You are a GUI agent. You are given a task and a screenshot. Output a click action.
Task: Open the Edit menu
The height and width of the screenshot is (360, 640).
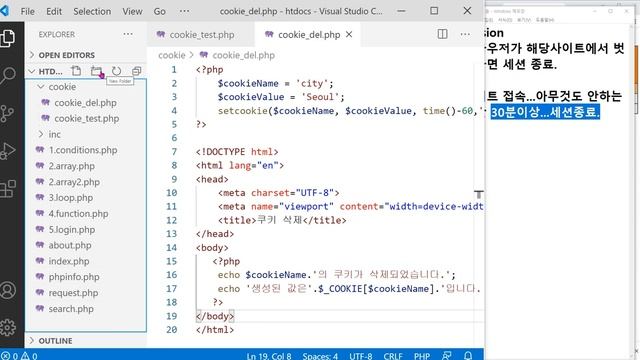54,11
